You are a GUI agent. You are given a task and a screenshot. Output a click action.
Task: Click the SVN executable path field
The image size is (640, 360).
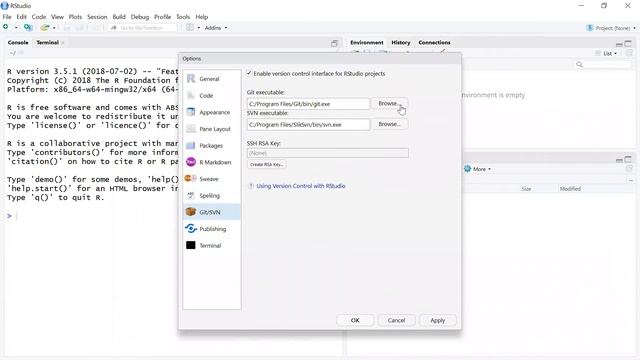click(x=308, y=124)
